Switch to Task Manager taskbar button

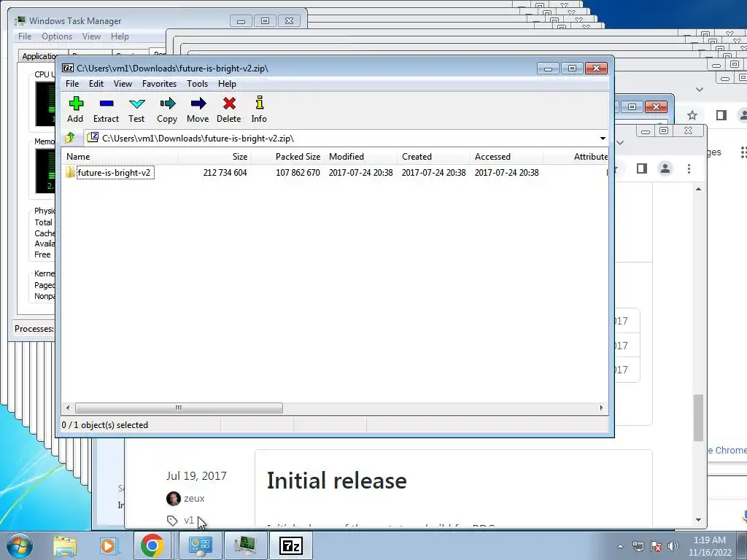(245, 545)
